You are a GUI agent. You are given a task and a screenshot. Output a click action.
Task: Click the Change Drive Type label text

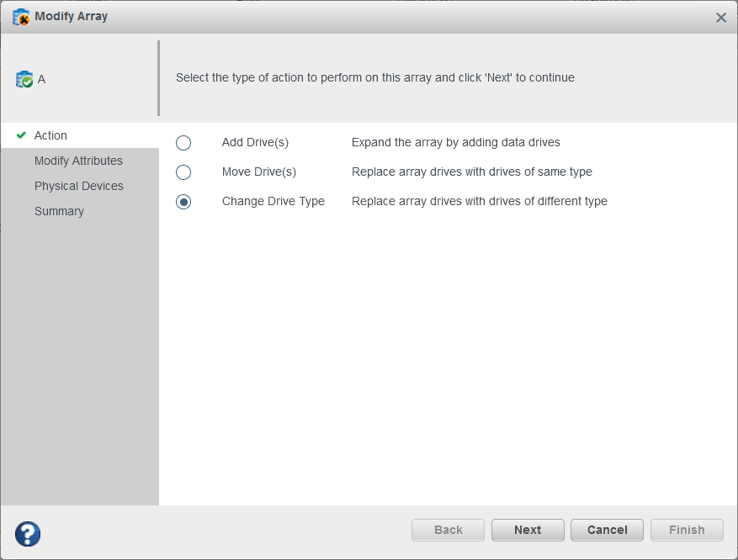point(273,201)
